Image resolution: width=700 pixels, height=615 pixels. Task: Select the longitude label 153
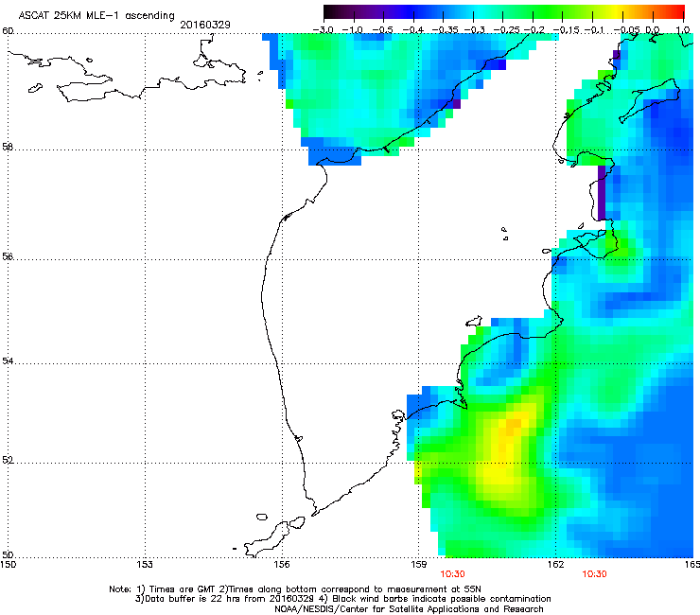(x=145, y=565)
